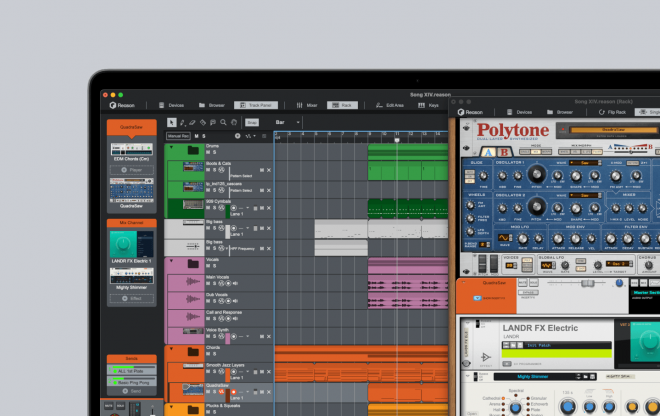Solo the Drums track
Screen dimensions: 660x416
[216, 154]
